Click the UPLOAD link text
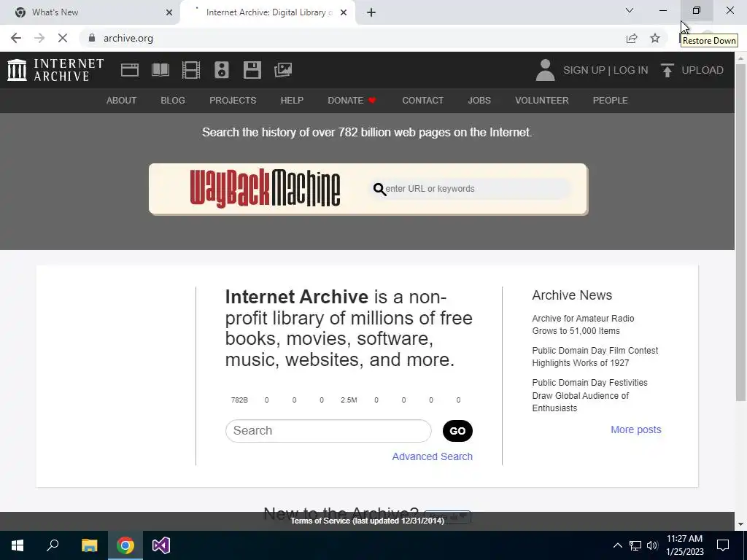The width and height of the screenshot is (747, 560). pos(703,70)
